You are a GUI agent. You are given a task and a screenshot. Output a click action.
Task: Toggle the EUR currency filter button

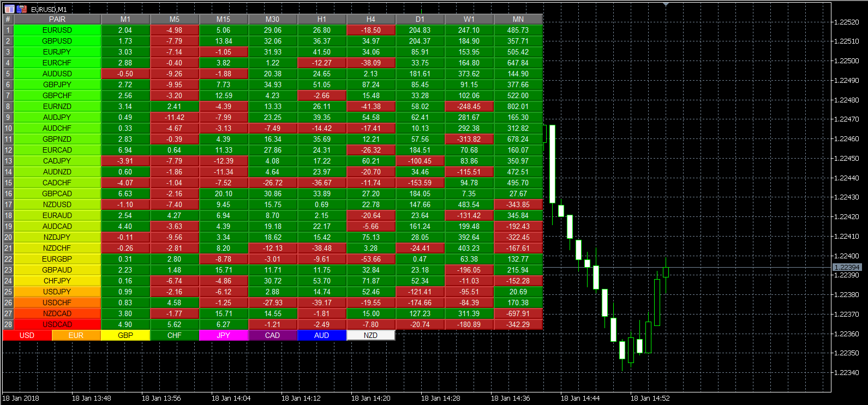76,335
